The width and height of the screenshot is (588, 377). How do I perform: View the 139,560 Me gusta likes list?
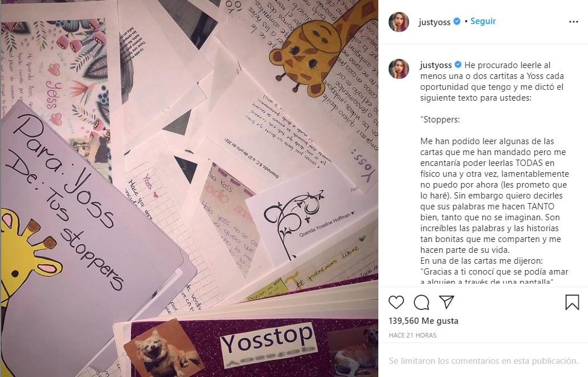(423, 321)
